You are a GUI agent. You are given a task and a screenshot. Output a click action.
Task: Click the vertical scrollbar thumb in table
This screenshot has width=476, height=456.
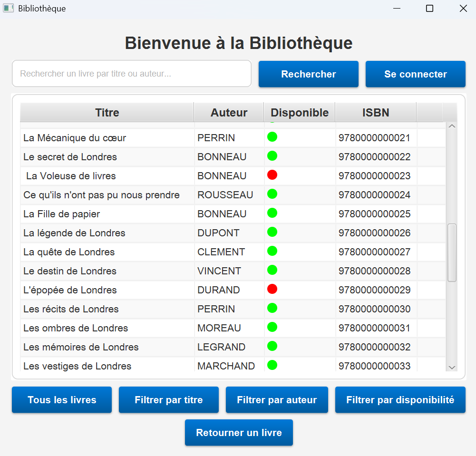(x=452, y=252)
